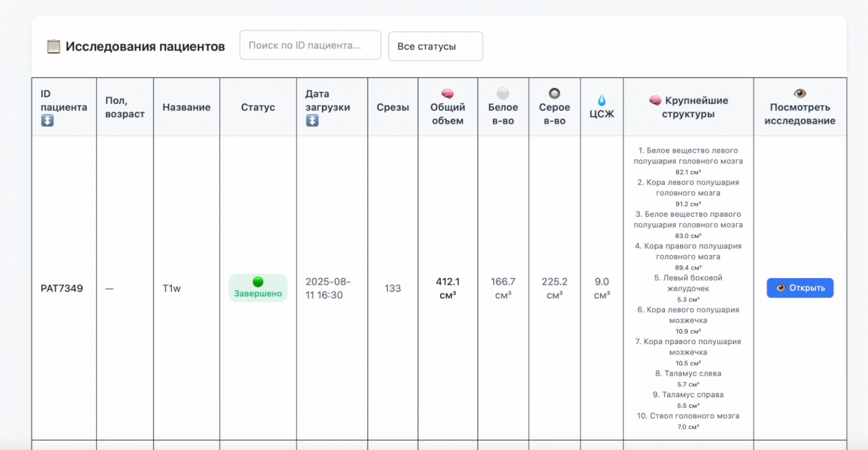This screenshot has width=868, height=450.
Task: Click the eye icon above Посмотреть исследование
Action: (x=800, y=94)
